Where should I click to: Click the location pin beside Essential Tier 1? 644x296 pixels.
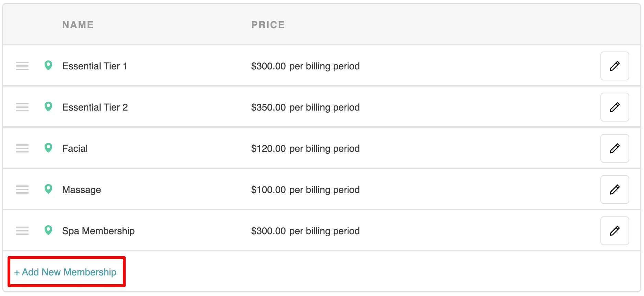point(48,65)
